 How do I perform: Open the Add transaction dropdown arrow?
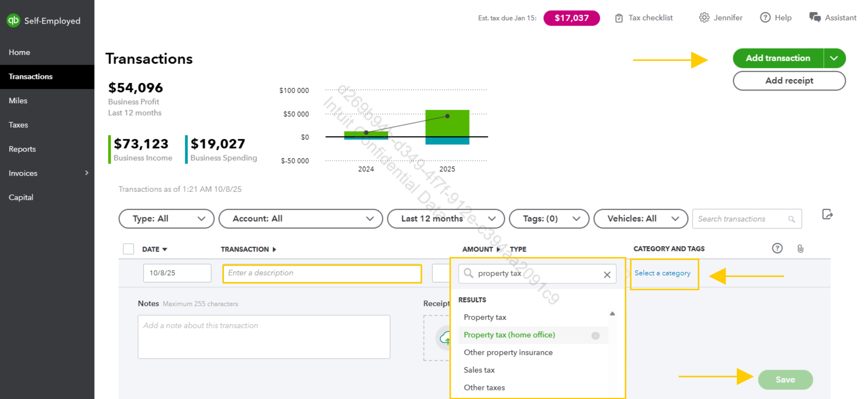pyautogui.click(x=834, y=58)
